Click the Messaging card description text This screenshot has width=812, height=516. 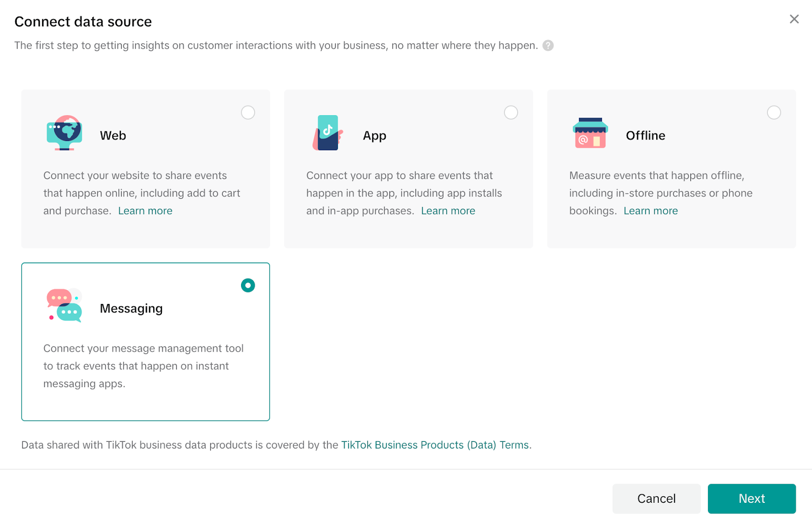click(x=144, y=366)
